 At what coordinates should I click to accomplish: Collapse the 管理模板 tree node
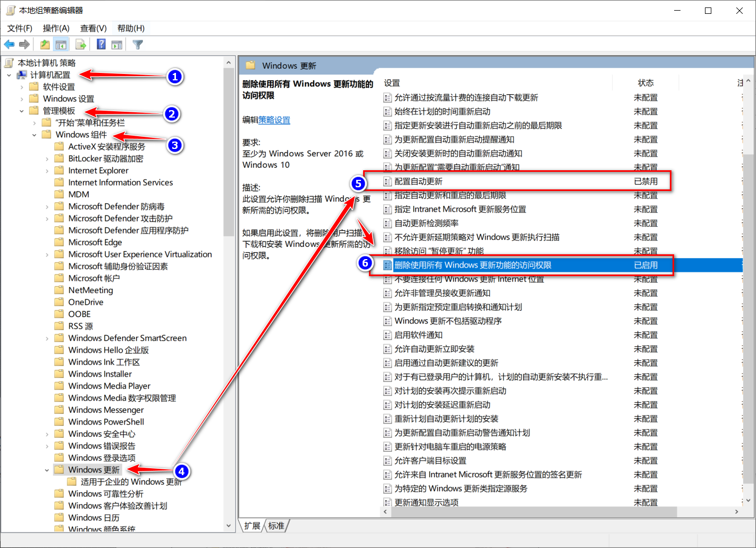[22, 111]
